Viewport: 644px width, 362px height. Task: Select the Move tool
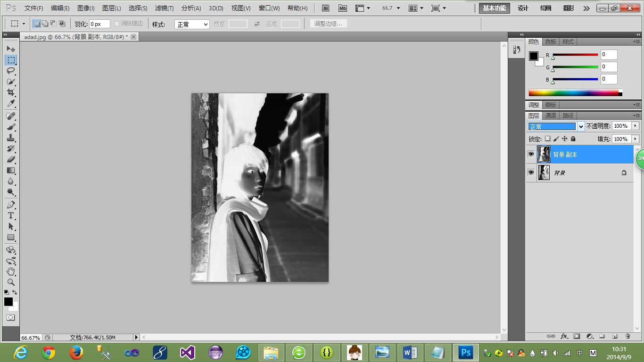[x=11, y=49]
